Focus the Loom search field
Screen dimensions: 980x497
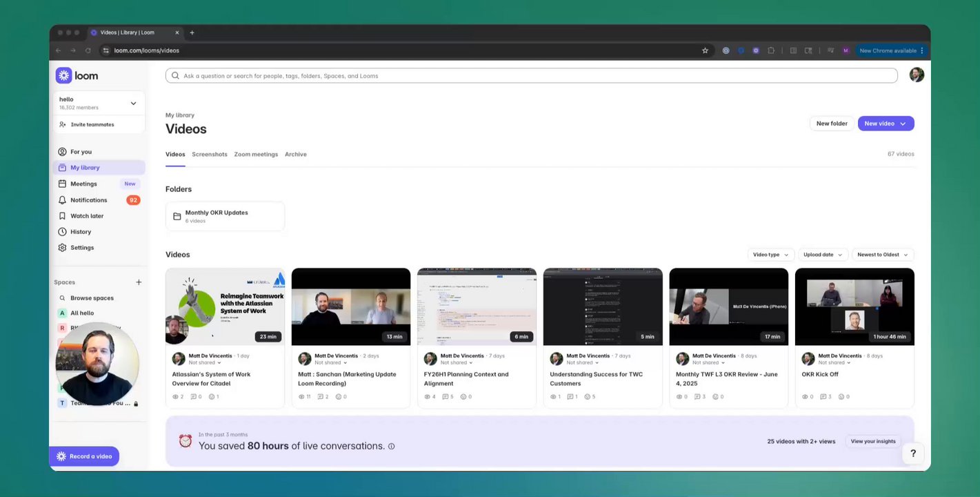click(531, 76)
